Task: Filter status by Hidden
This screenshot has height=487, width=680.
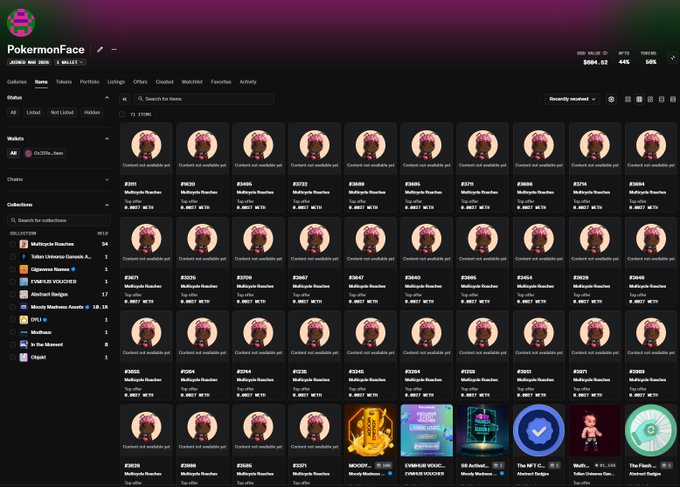Action: [x=92, y=112]
